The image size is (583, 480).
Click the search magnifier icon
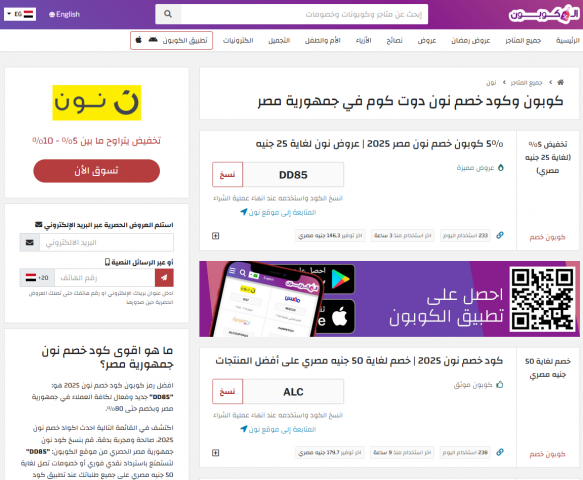click(168, 14)
